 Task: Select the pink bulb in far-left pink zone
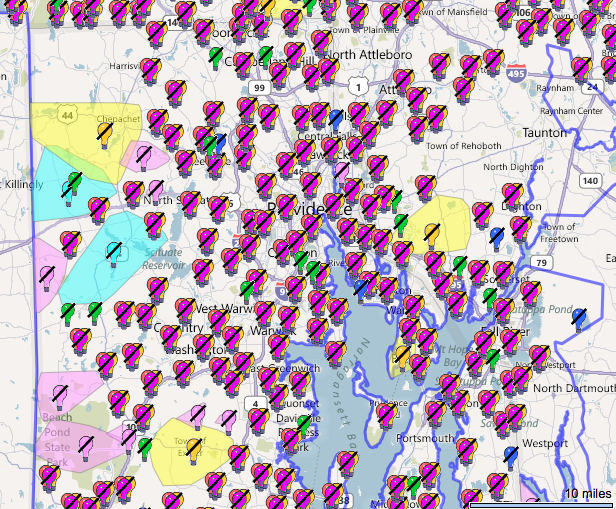[47, 278]
